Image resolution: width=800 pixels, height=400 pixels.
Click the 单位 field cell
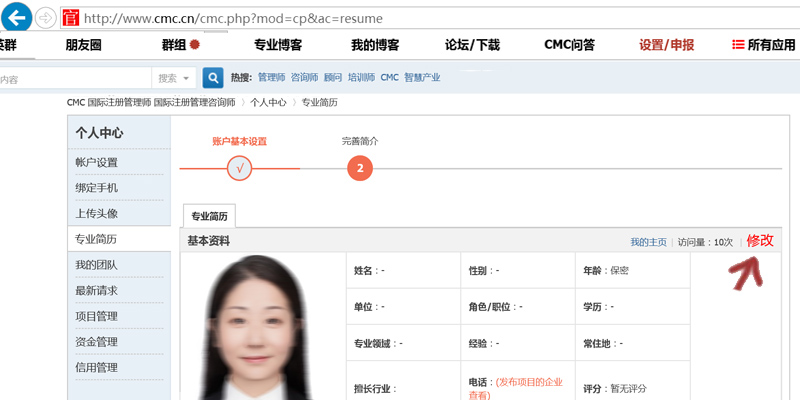point(404,307)
